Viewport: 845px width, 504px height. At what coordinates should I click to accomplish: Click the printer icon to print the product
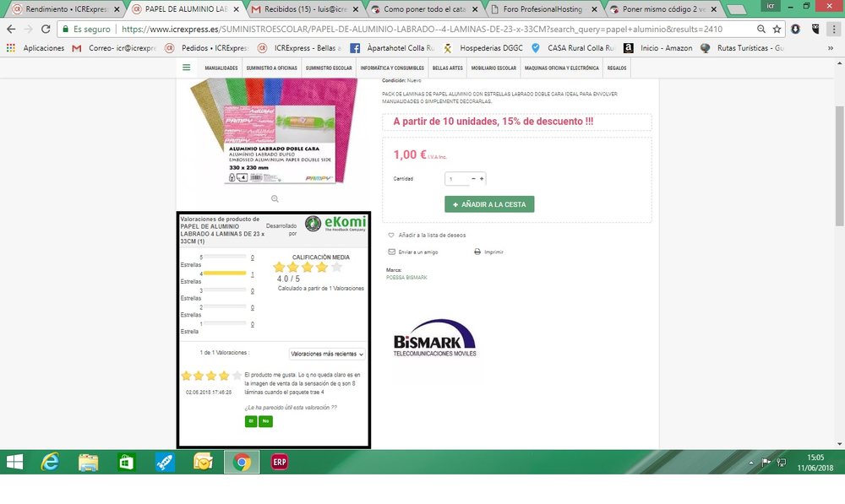point(477,251)
